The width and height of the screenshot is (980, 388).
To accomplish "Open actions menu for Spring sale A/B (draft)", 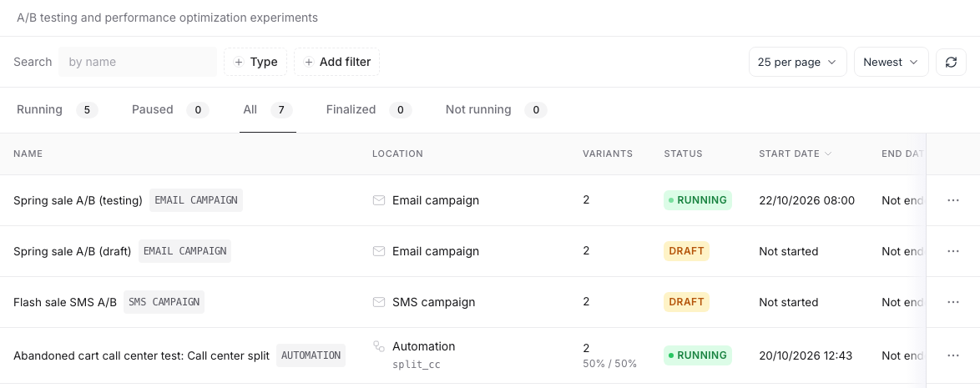I will click(952, 251).
